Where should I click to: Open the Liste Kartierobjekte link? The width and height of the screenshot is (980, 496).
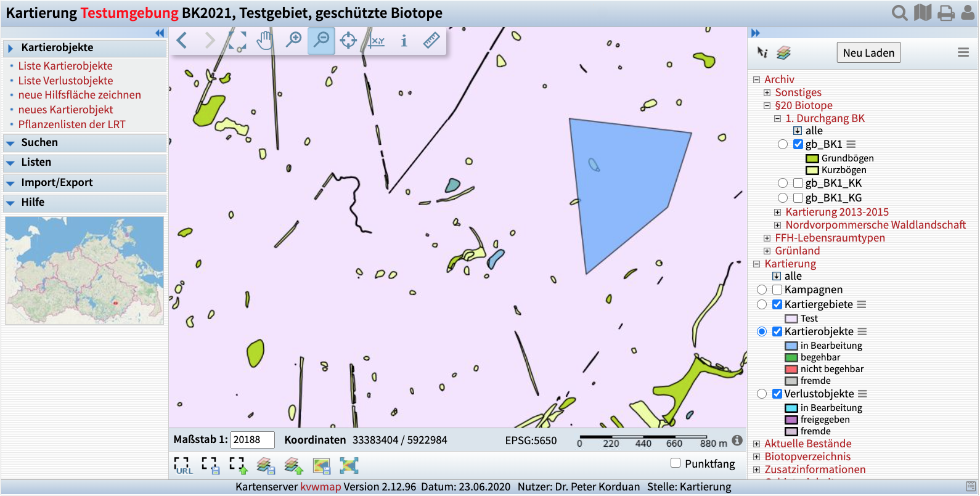(65, 66)
